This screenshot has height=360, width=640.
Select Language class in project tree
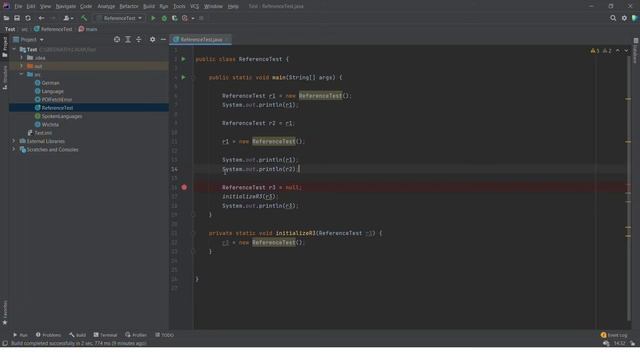[x=52, y=91]
